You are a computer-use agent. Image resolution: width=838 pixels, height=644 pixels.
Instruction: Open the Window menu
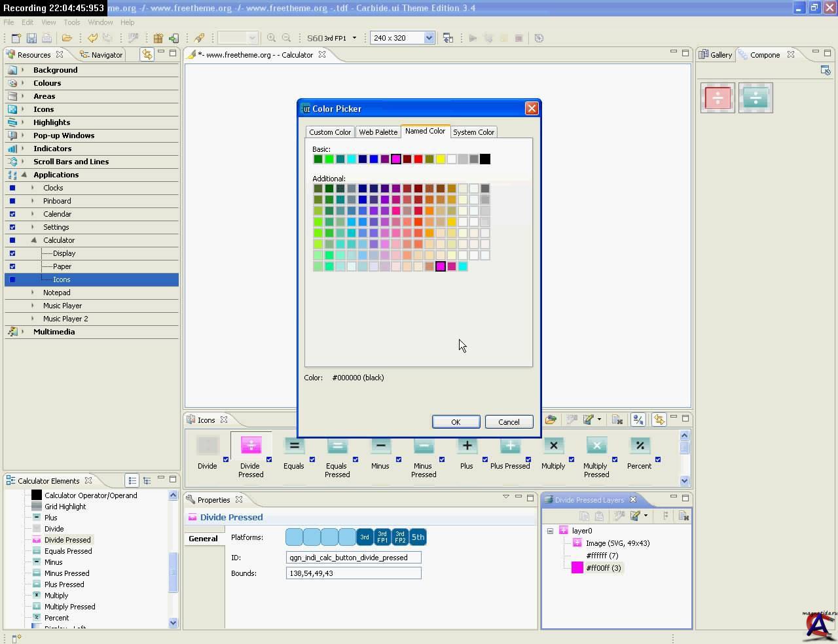100,22
